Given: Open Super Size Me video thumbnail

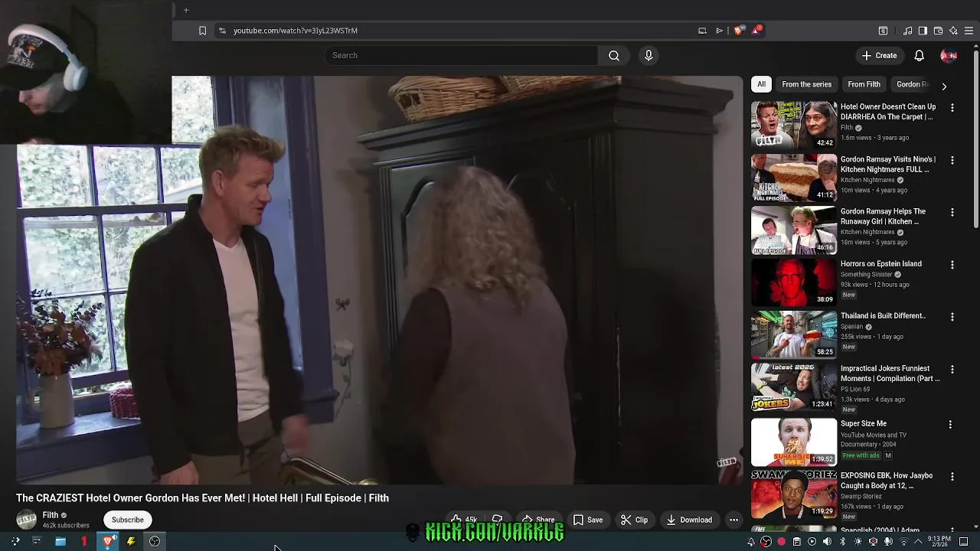Looking at the screenshot, I should tap(794, 442).
